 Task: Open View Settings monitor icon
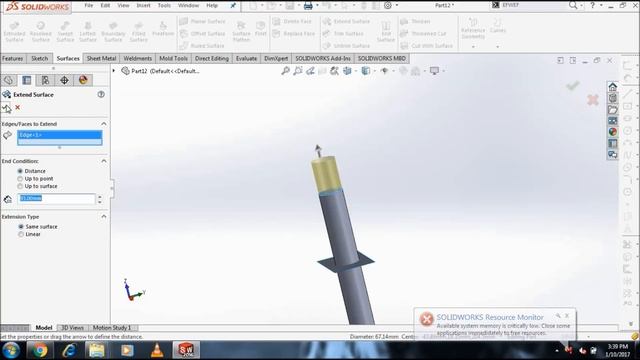click(x=434, y=71)
